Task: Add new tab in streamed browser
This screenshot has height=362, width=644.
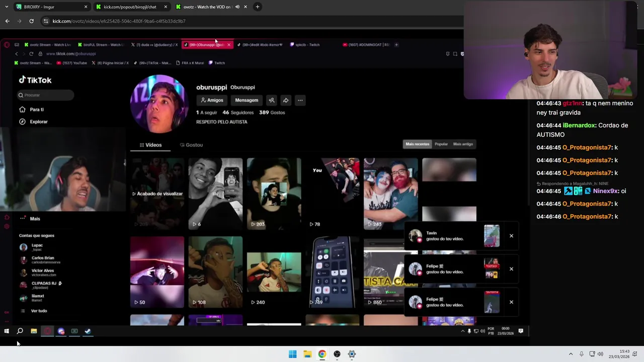Action: pos(396,45)
